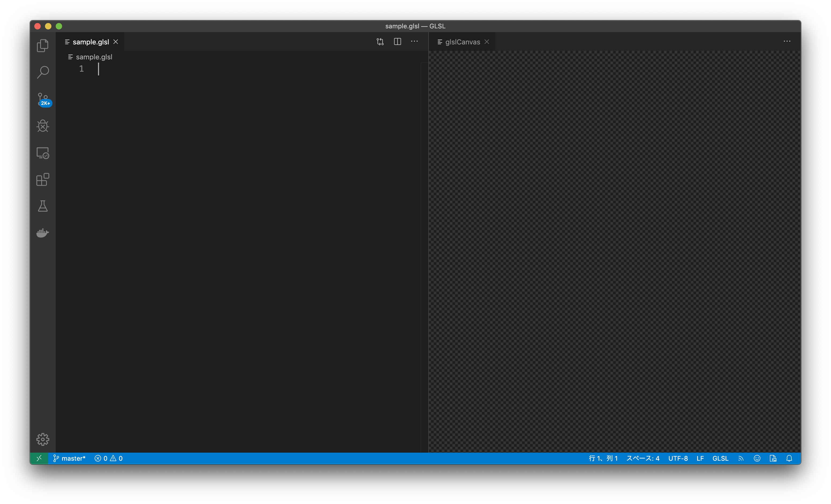The width and height of the screenshot is (831, 504).
Task: Select language mode GLSL
Action: point(720,458)
